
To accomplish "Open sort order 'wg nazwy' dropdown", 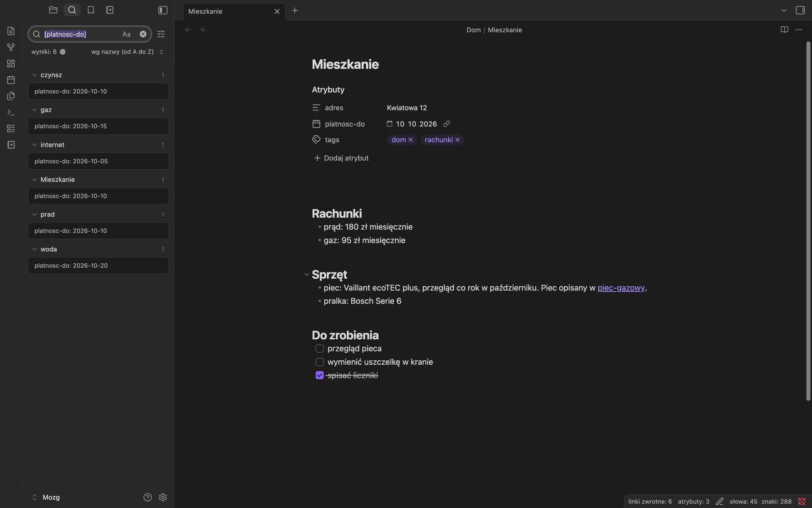I will (x=127, y=52).
